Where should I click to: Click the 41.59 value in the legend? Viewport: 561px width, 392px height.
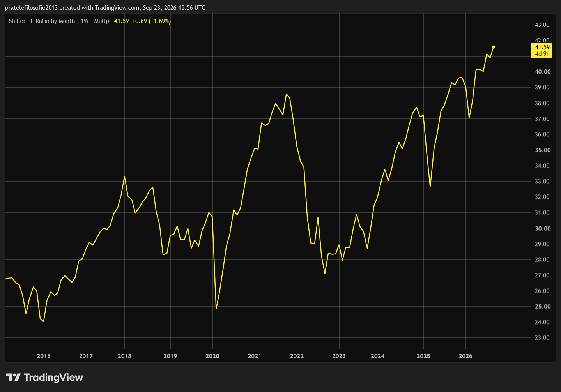pyautogui.click(x=121, y=21)
